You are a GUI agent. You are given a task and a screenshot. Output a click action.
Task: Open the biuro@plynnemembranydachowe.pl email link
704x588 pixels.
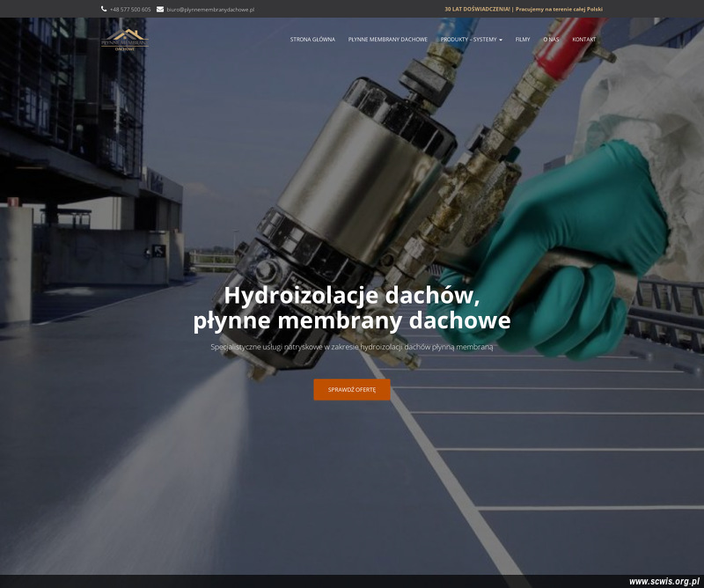click(210, 10)
